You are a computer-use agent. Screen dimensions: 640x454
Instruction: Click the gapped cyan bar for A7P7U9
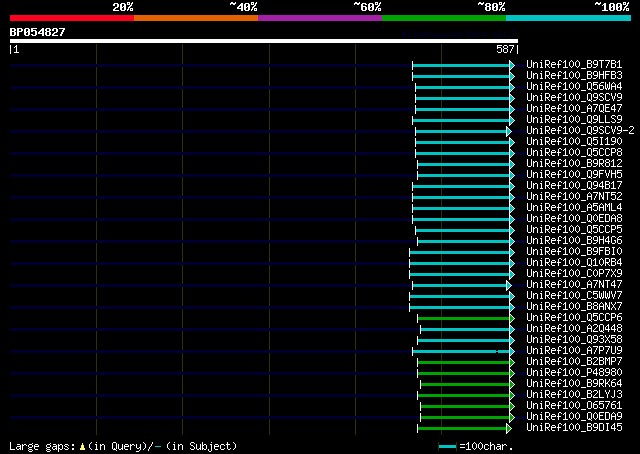tap(463, 352)
